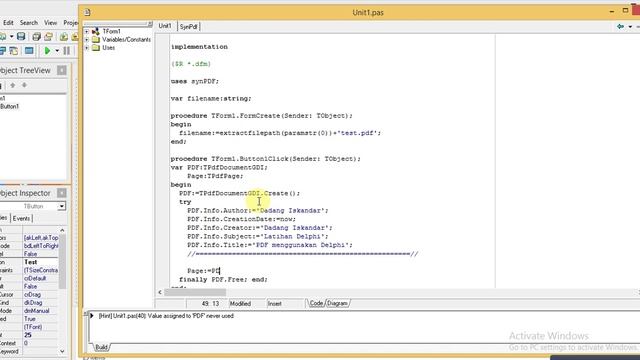Click the height value 25

pos(40,335)
